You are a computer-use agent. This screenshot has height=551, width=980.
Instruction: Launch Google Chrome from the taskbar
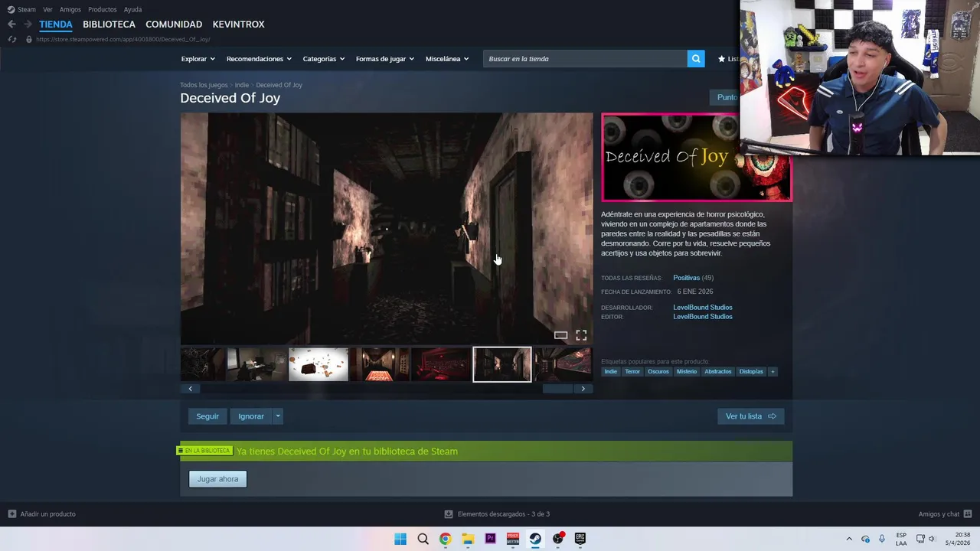pyautogui.click(x=445, y=539)
